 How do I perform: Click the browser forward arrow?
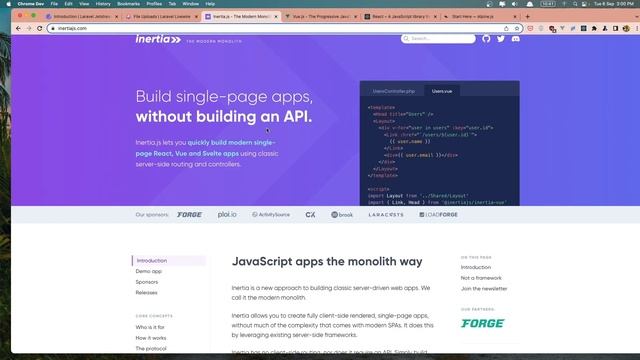click(x=29, y=28)
